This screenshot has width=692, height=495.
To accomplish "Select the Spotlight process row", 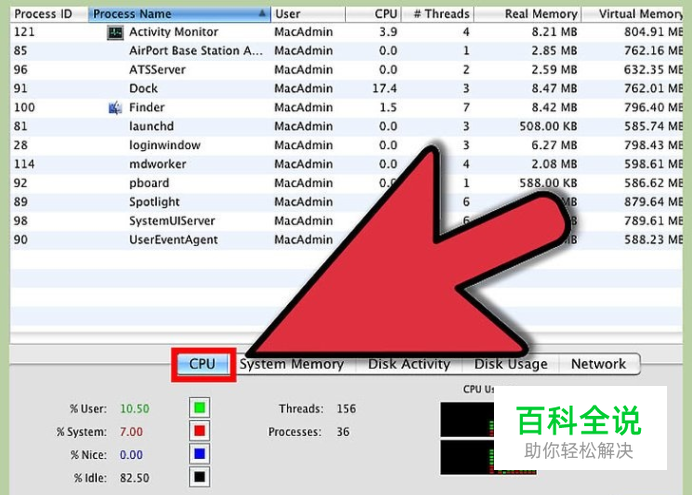I will coord(346,202).
